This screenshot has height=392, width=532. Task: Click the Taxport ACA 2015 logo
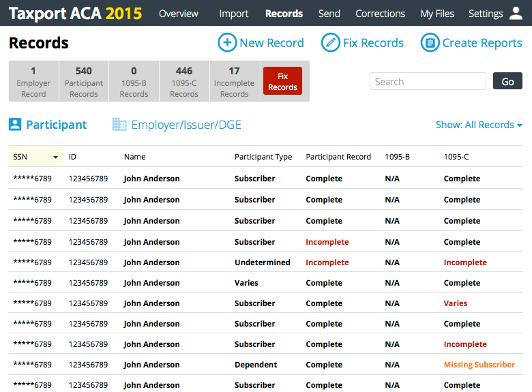tap(75, 14)
